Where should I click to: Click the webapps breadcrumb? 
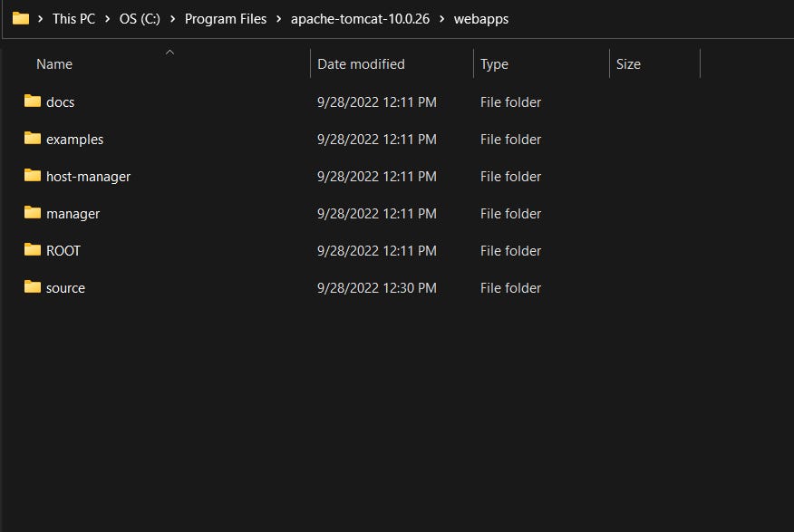pos(481,19)
